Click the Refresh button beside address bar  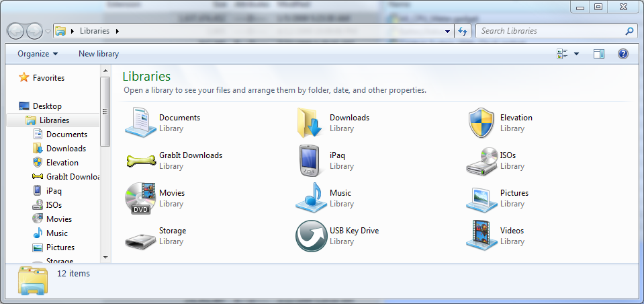coord(463,31)
